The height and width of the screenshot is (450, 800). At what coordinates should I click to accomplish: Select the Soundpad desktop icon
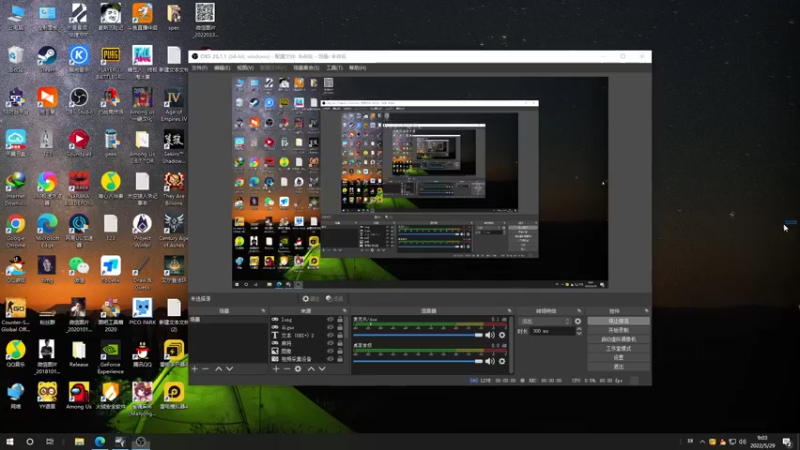[x=79, y=144]
